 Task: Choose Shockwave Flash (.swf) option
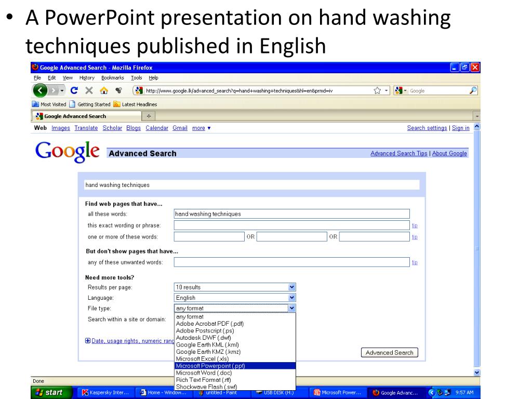click(x=235, y=387)
